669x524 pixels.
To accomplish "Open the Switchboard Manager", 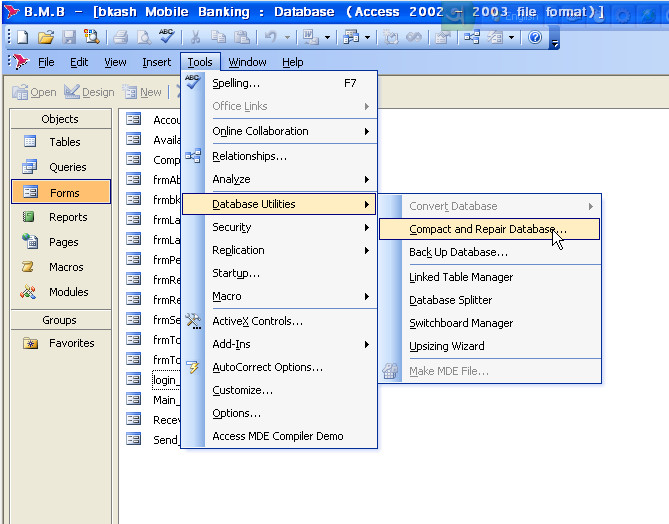I will pos(489,323).
